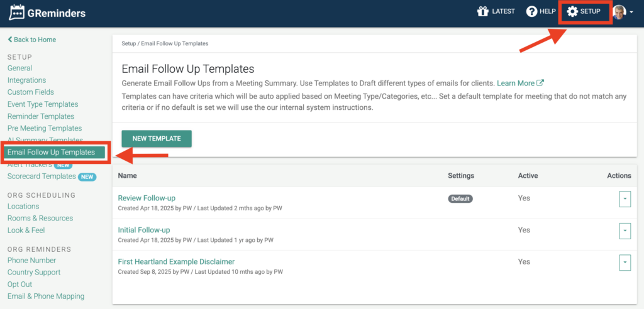Image resolution: width=644 pixels, height=309 pixels.
Task: Click the GReminders calendar logo icon
Action: [x=17, y=13]
